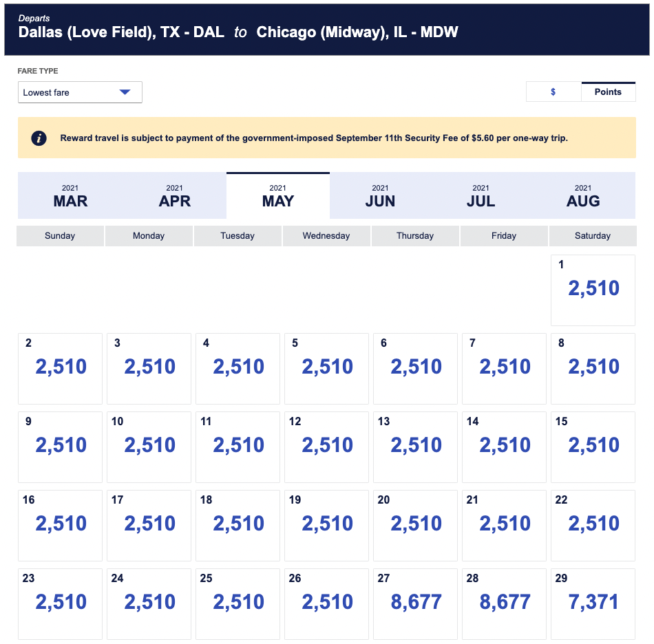This screenshot has width=654, height=644.
Task: Switch fare display to Points
Action: click(x=608, y=92)
